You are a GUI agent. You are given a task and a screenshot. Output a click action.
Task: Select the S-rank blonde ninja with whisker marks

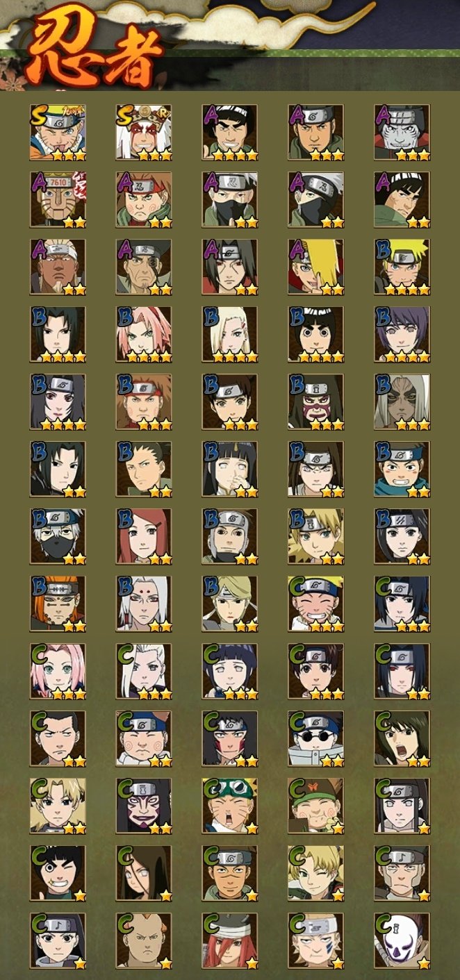[x=58, y=133]
